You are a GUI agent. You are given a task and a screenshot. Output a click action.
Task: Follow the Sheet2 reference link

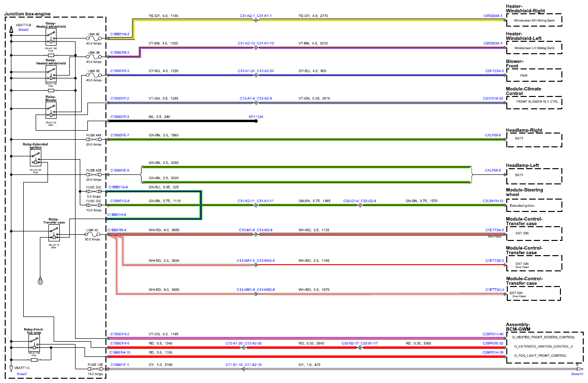pos(23,29)
